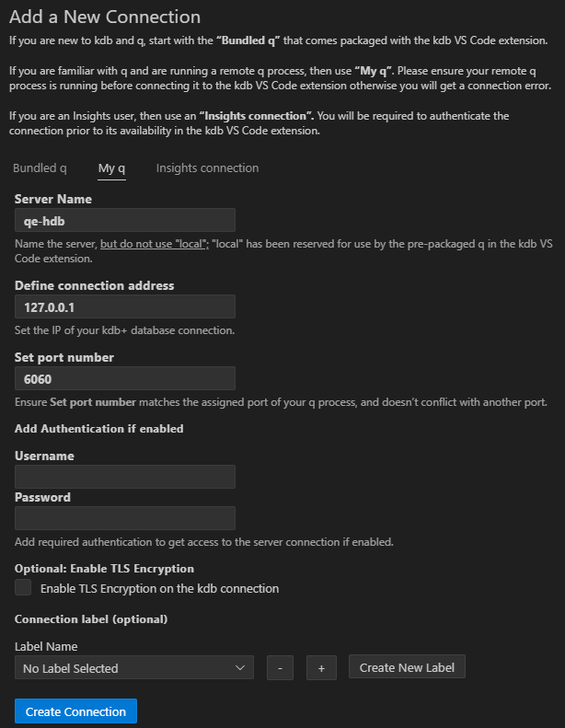The width and height of the screenshot is (565, 728).
Task: Click the Create New Label button
Action: 407,667
